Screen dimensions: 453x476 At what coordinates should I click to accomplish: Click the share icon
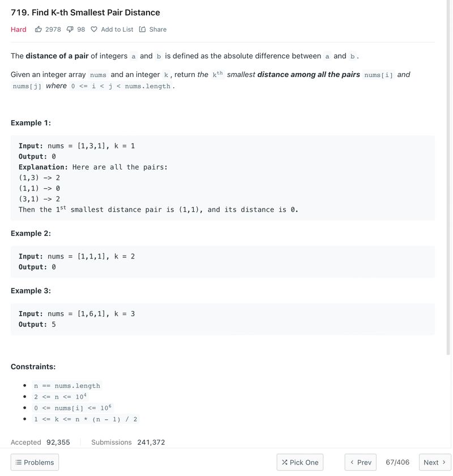click(x=142, y=29)
